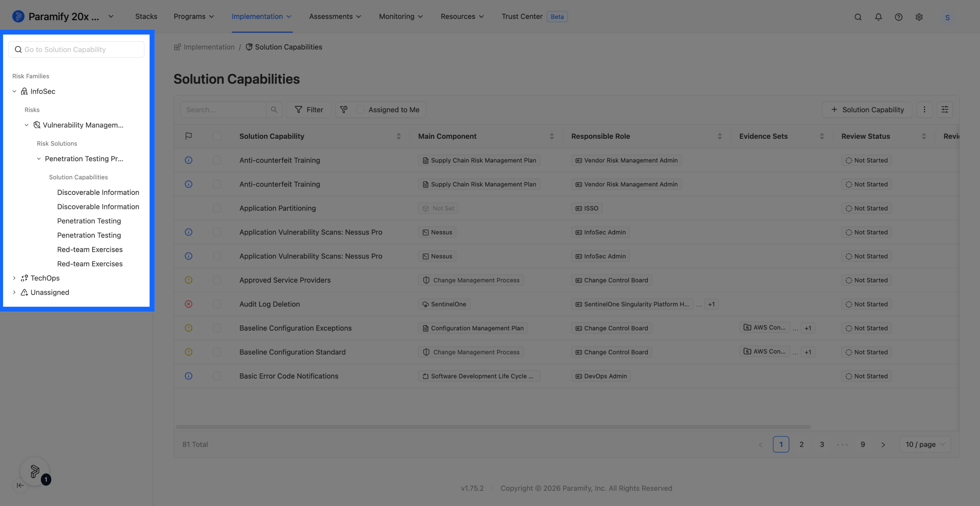Viewport: 980px width, 506px height.
Task: Click info icon for Basic Error Code Notifications
Action: click(x=188, y=376)
